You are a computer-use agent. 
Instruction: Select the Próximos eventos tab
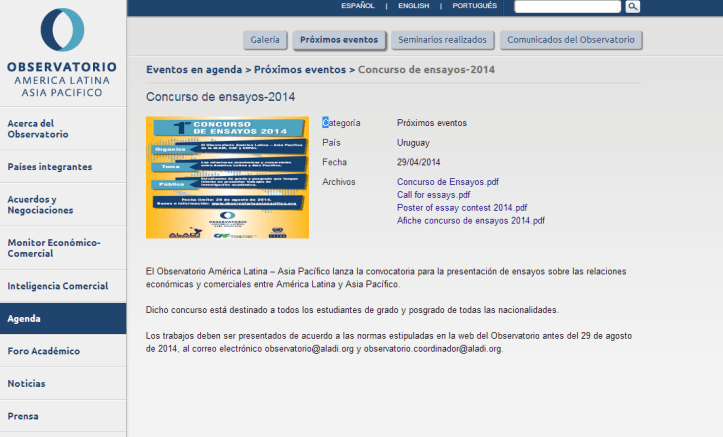pos(339,40)
